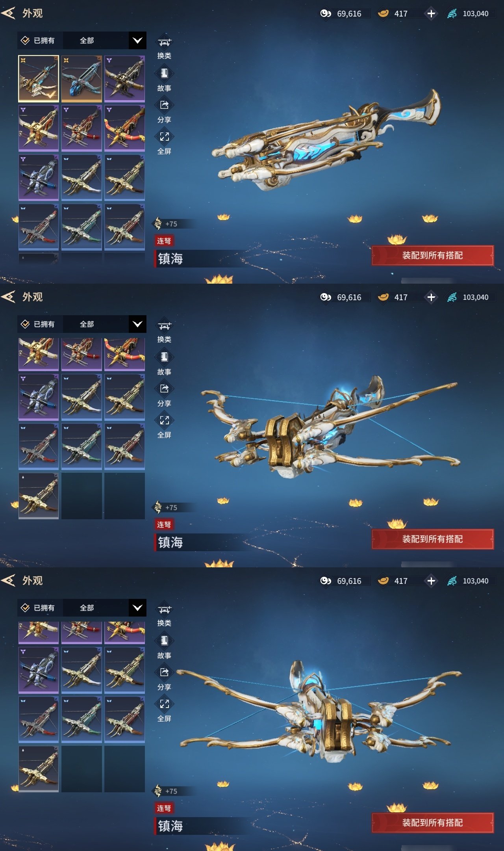The width and height of the screenshot is (504, 851).
Task: Click the plus icon beside 417 in the top screen
Action: tap(431, 13)
